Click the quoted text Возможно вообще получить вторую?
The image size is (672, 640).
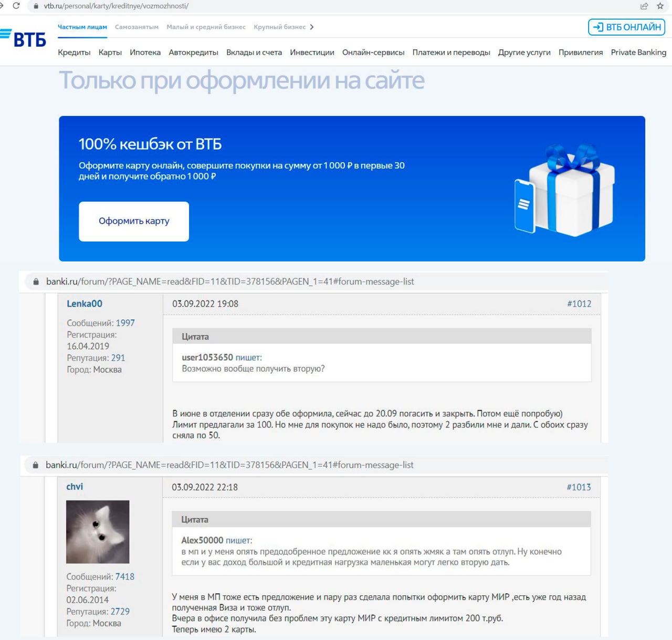tap(253, 369)
